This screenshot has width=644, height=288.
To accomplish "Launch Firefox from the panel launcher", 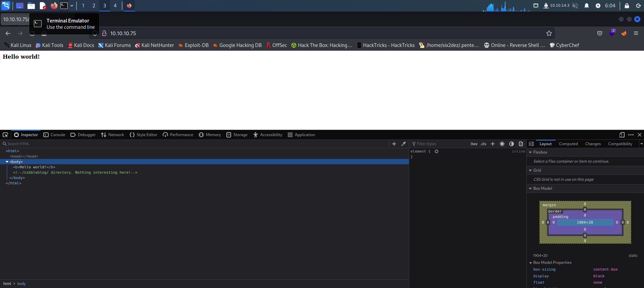I will pos(54,6).
